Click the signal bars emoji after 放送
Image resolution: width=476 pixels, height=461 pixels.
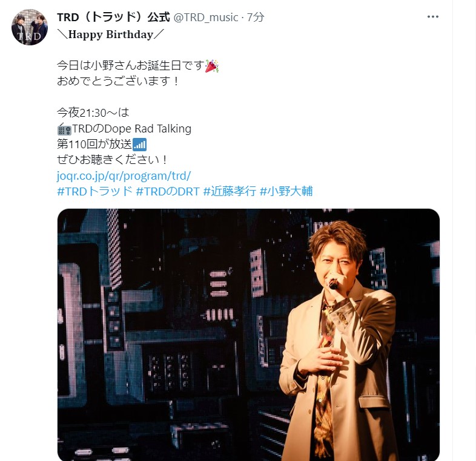click(140, 145)
